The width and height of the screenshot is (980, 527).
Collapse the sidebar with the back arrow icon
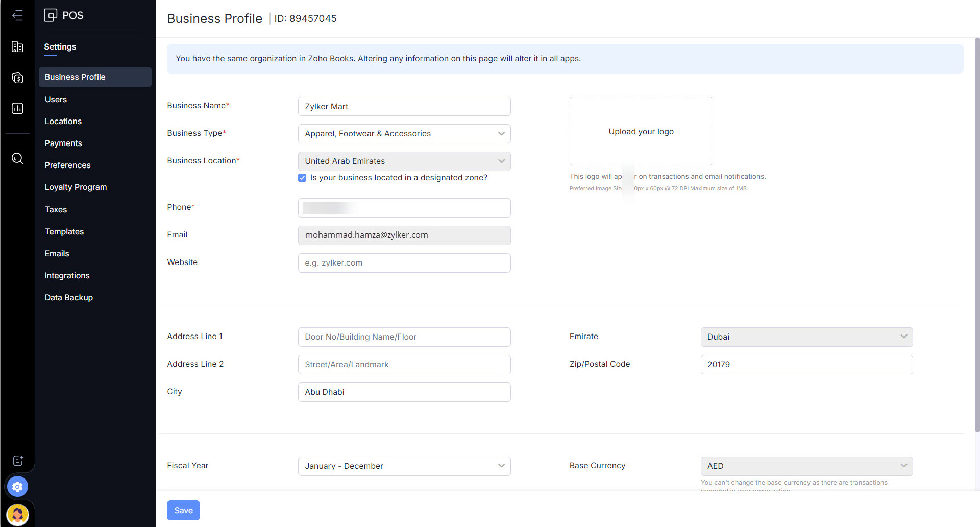pos(17,15)
